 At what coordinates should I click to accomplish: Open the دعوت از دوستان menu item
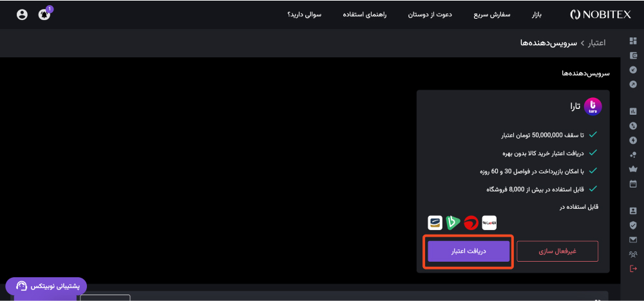430,15
